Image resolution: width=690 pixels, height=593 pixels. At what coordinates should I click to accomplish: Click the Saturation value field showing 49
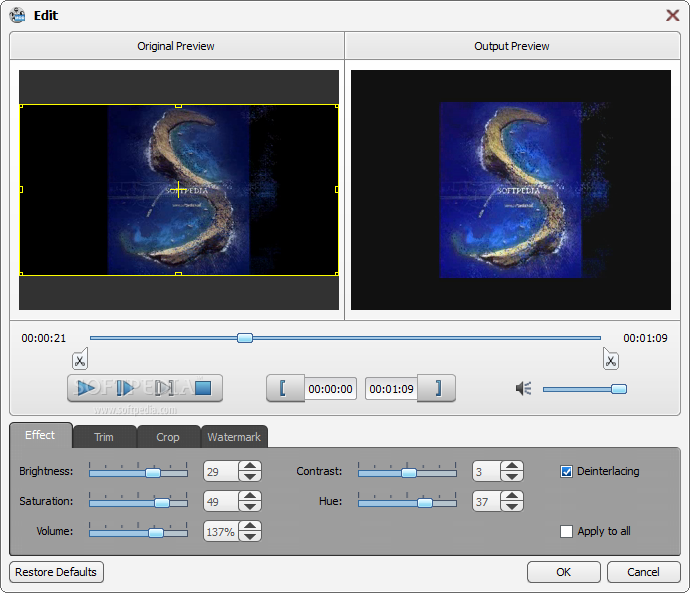[221, 501]
